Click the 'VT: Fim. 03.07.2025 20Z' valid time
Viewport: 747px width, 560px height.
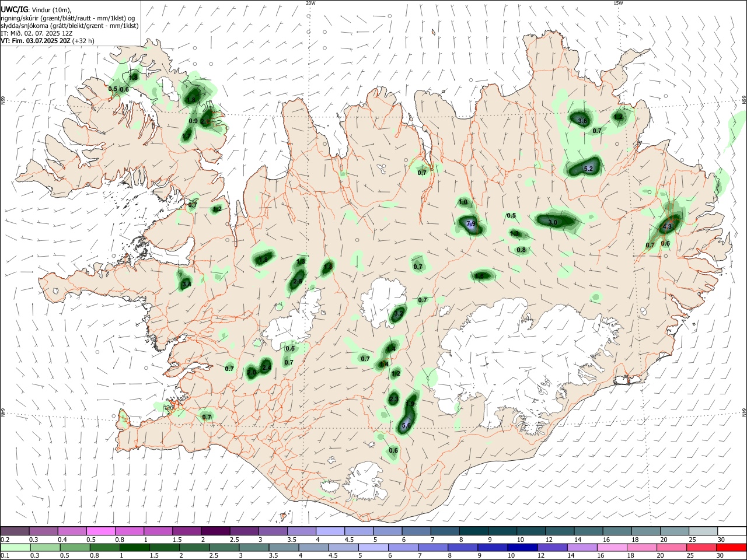(x=36, y=41)
